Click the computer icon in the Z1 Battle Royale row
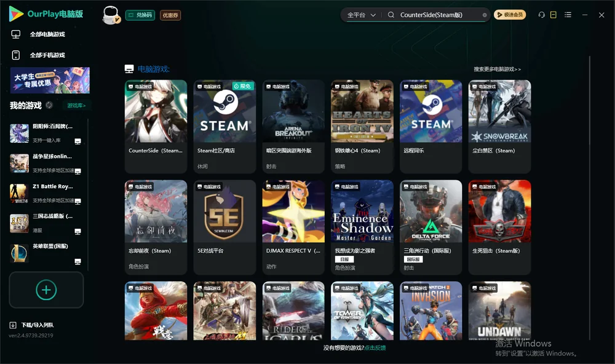The width and height of the screenshot is (615, 364). pyautogui.click(x=77, y=201)
